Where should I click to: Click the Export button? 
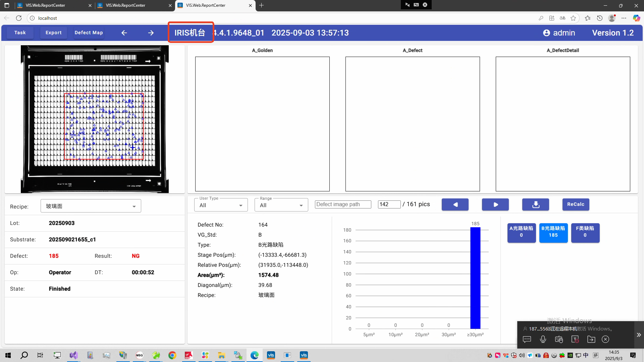tap(53, 33)
